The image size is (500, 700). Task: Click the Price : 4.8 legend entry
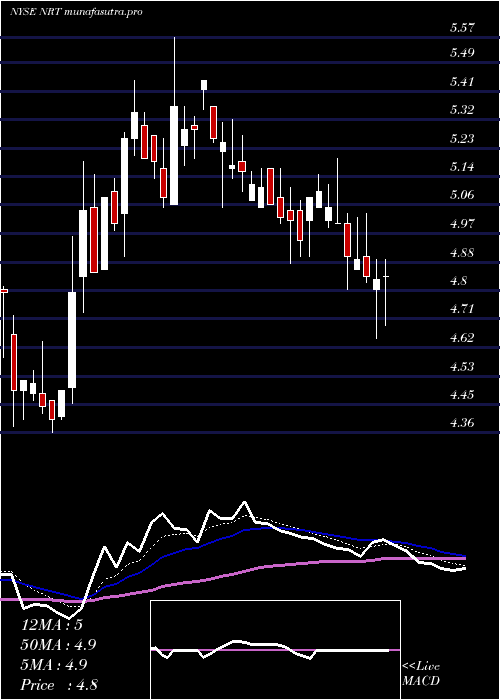coord(59,684)
